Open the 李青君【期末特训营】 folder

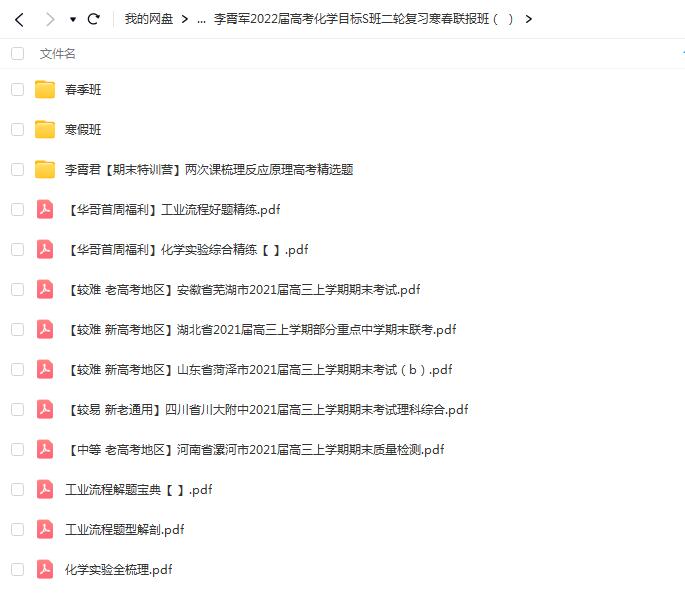208,169
